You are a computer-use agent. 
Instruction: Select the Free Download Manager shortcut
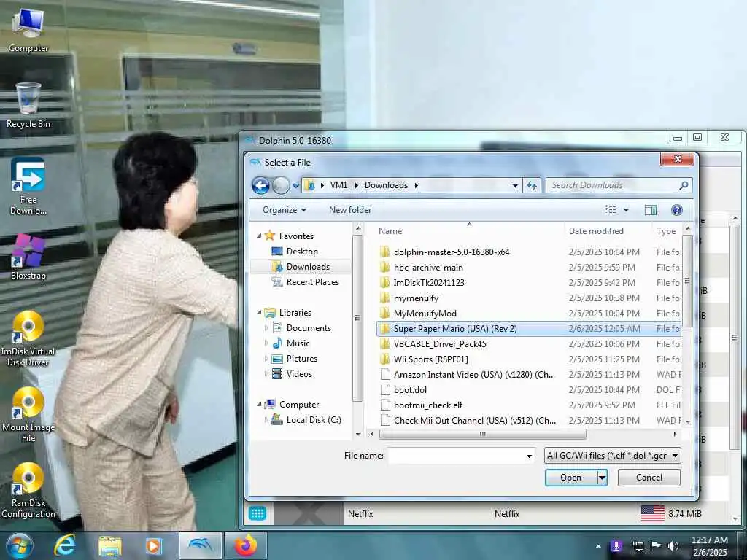28,186
